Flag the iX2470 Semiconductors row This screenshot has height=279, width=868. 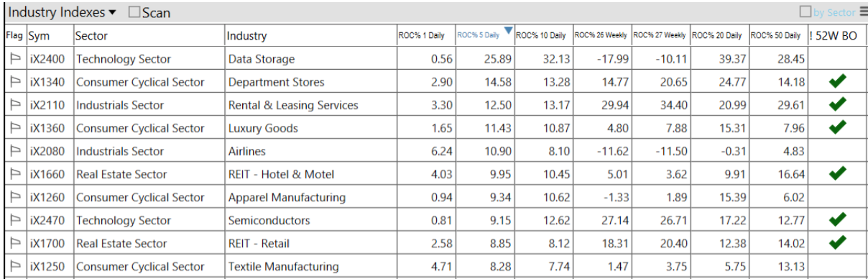pos(14,220)
